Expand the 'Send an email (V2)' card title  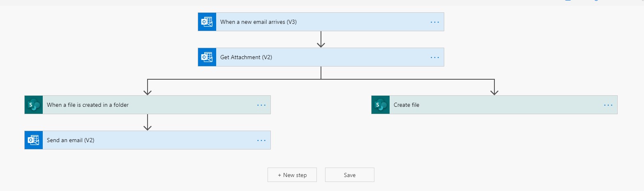(71, 140)
